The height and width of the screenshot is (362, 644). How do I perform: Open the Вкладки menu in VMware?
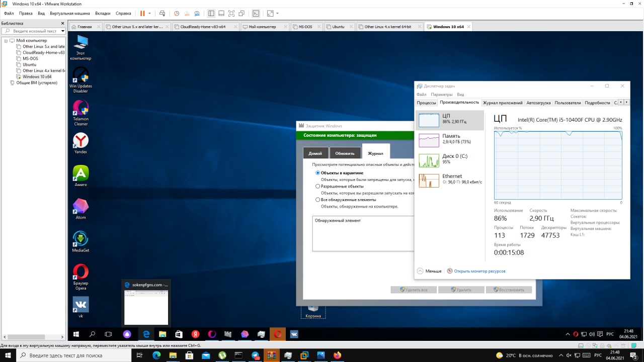pyautogui.click(x=103, y=13)
